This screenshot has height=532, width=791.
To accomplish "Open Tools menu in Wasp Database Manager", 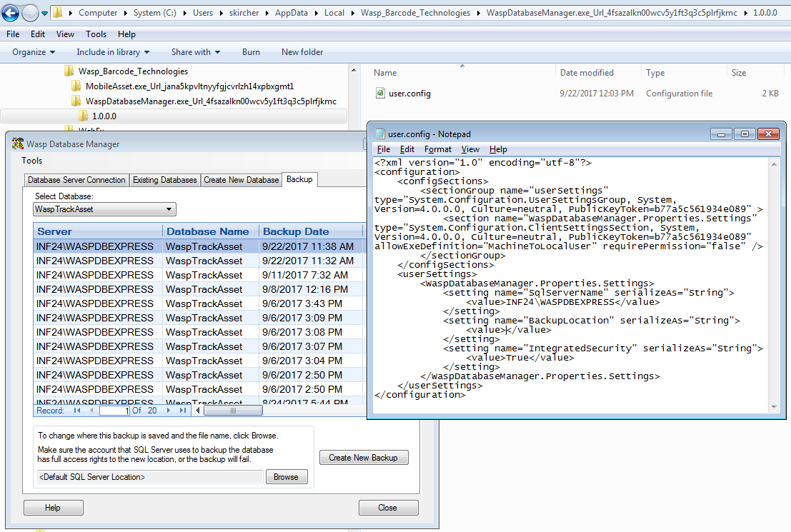I will click(31, 161).
